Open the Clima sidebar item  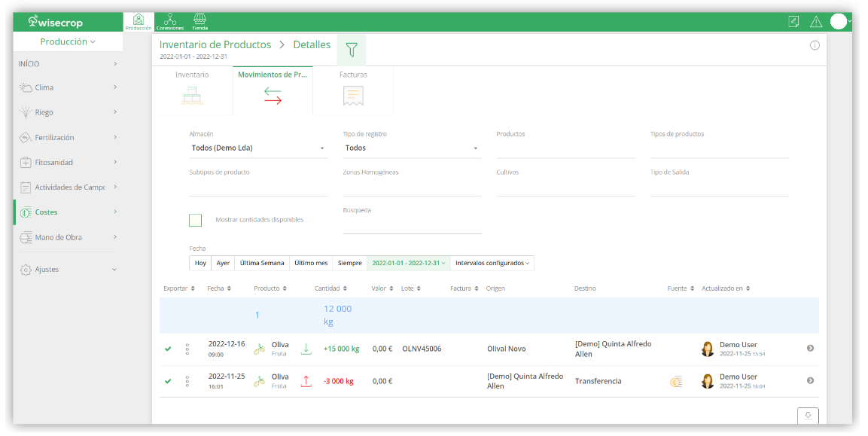[68, 87]
